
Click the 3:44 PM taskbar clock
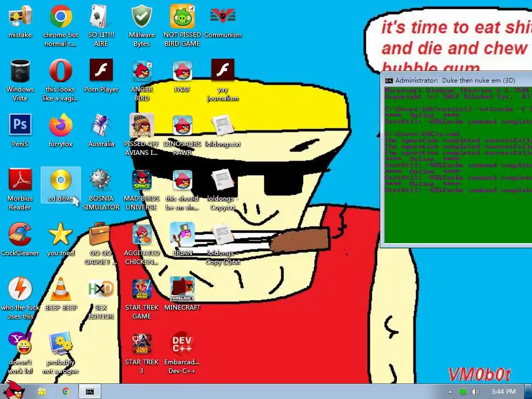(503, 392)
